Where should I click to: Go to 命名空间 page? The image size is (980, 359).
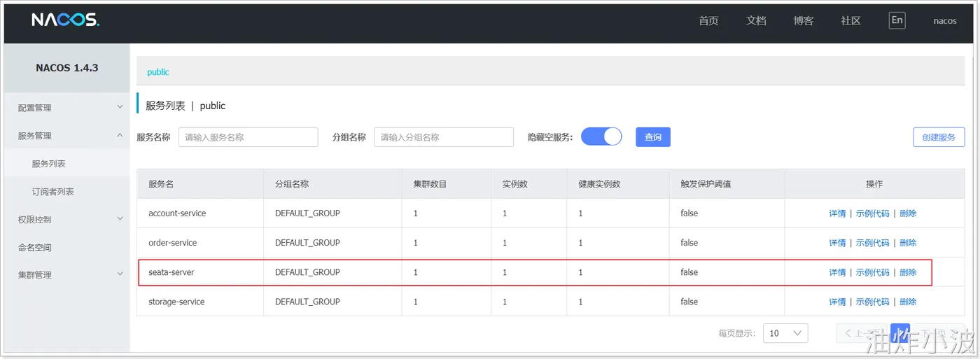click(x=35, y=247)
